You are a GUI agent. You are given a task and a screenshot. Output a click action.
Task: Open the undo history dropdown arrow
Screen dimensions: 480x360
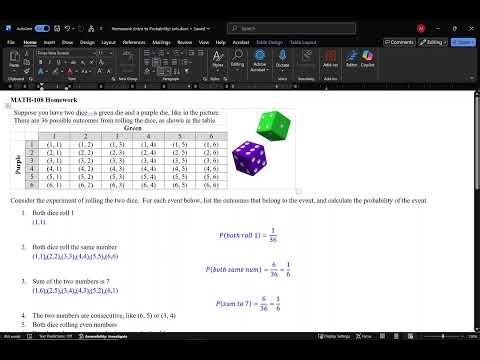[x=73, y=29]
